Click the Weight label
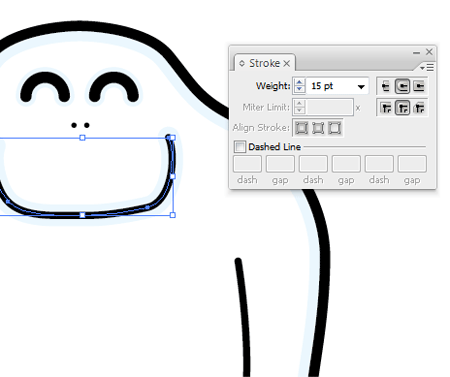The width and height of the screenshot is (450, 377). click(x=273, y=86)
